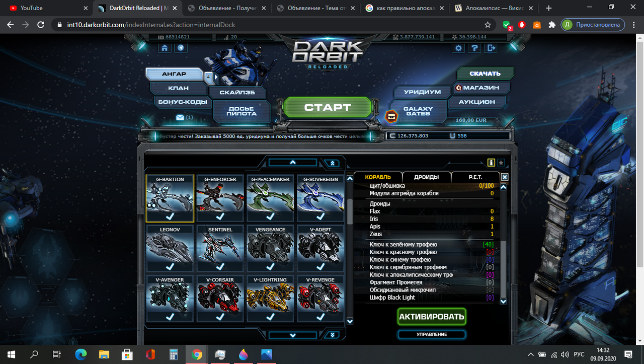This screenshot has height=364, width=644.
Task: Open Microsoft Store from taskbar
Action: (x=127, y=354)
